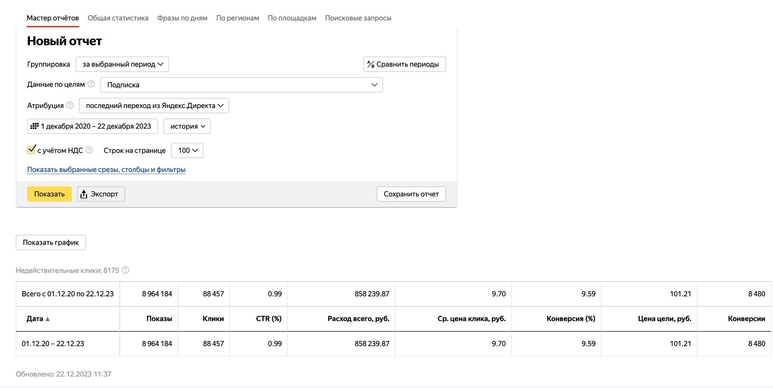Open the история dropdown

point(187,126)
